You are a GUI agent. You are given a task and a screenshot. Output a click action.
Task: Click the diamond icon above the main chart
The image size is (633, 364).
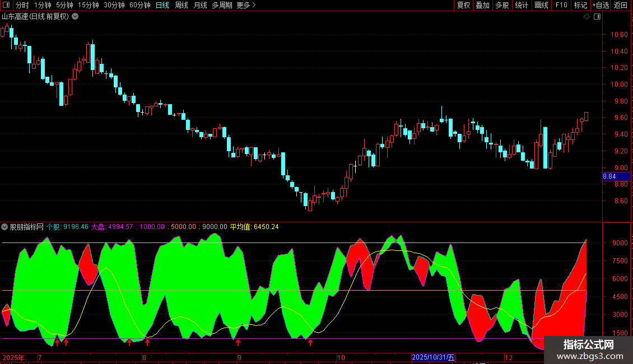pyautogui.click(x=587, y=17)
